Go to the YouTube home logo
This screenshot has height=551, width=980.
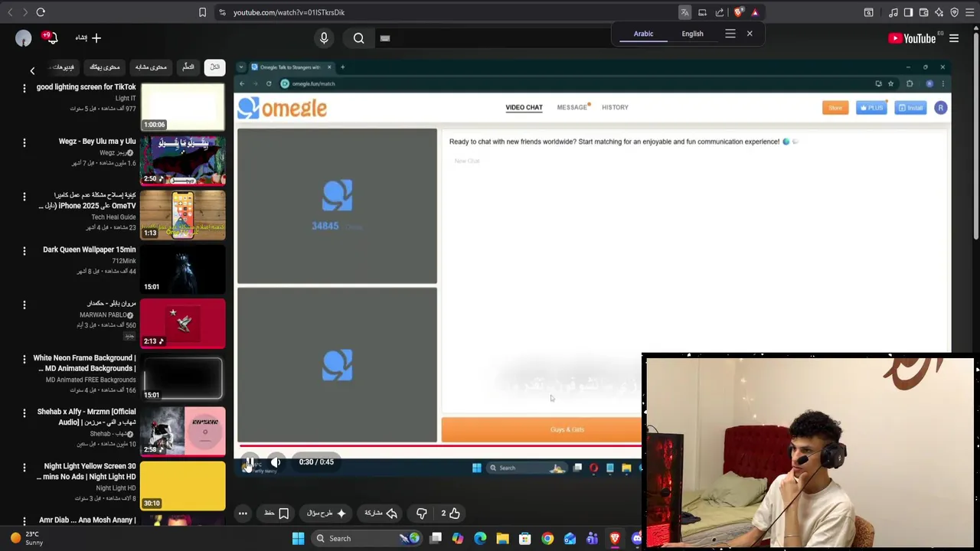click(x=912, y=38)
